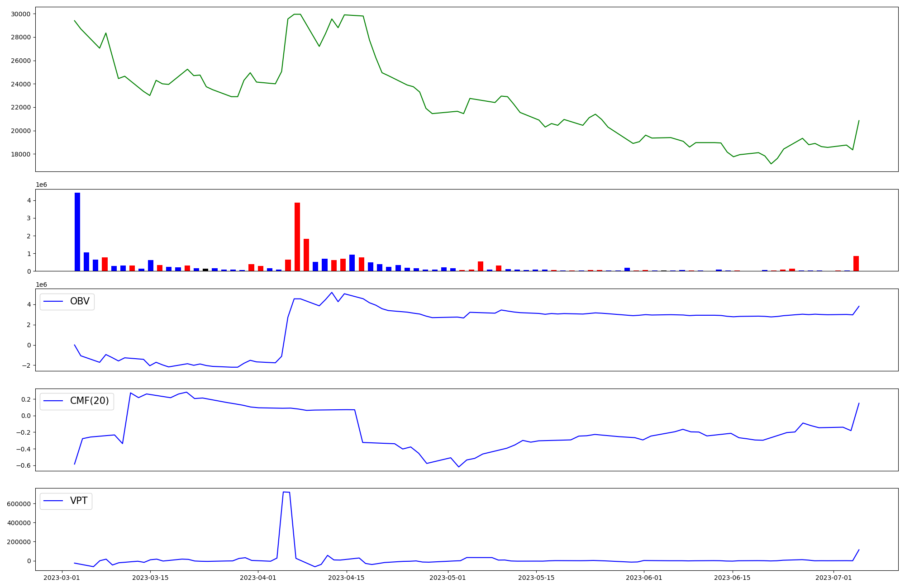Click the tallest blue volume bar

click(77, 232)
